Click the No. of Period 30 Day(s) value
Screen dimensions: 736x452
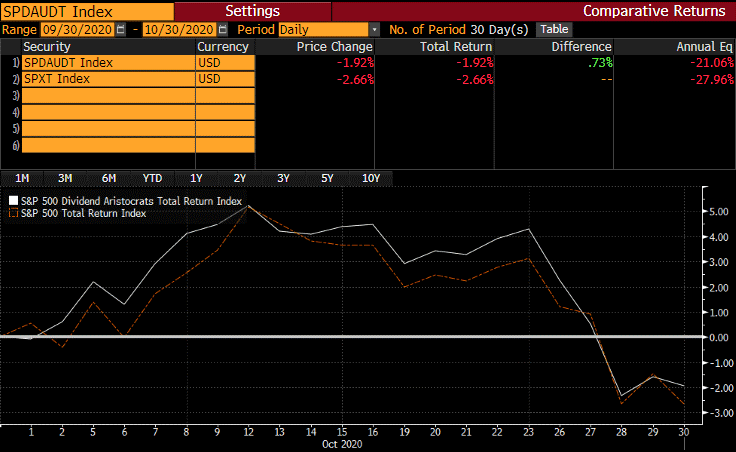coord(499,30)
